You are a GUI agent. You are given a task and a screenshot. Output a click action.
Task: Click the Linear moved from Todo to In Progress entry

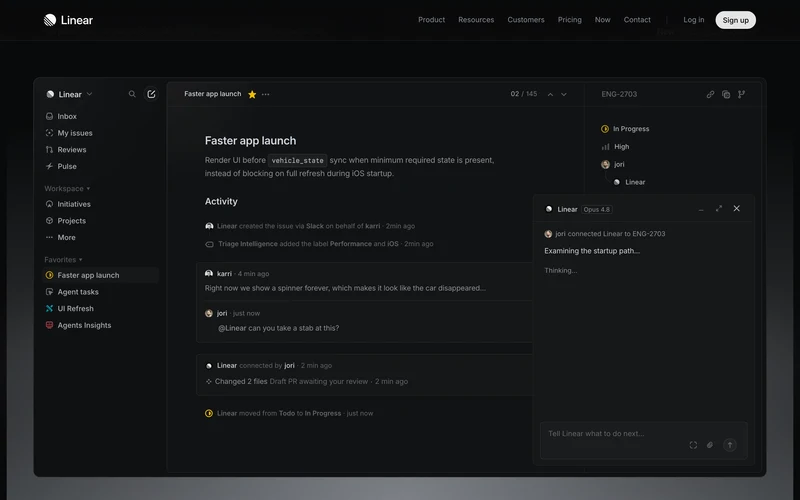tap(289, 413)
